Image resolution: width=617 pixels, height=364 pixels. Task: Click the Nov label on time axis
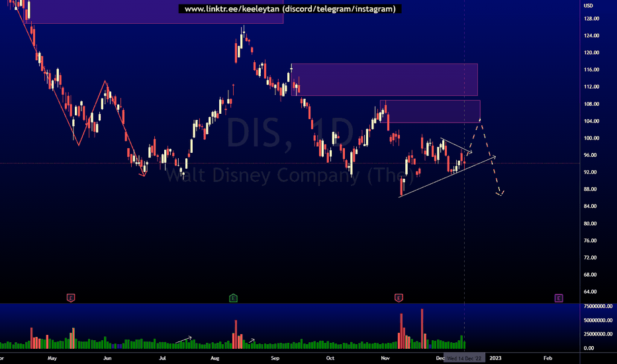pyautogui.click(x=385, y=358)
